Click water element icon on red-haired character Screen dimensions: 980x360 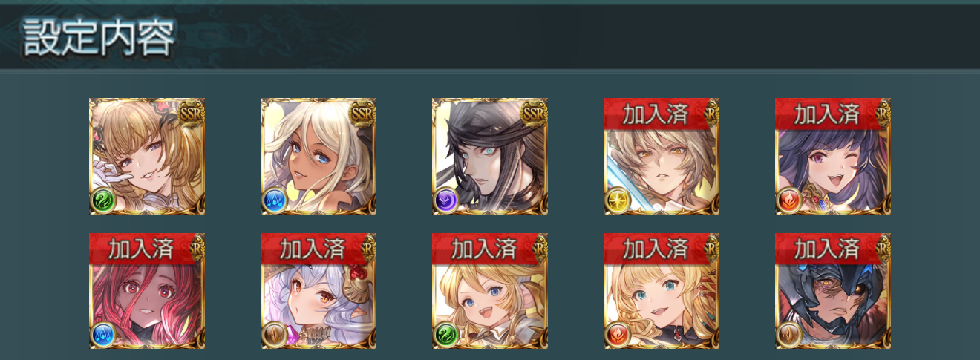(x=103, y=336)
